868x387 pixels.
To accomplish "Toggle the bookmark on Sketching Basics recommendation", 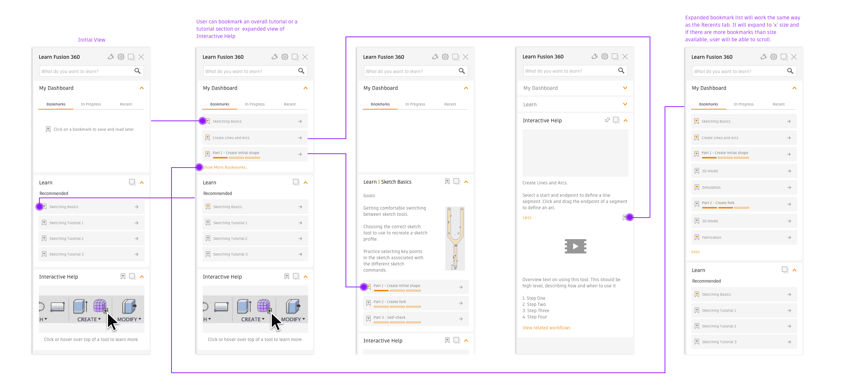I will pyautogui.click(x=44, y=207).
